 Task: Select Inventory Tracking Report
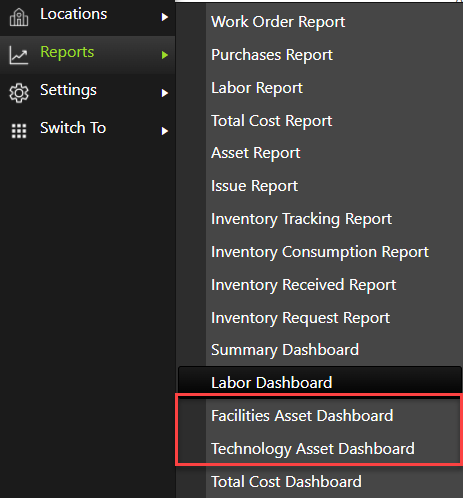pos(301,219)
